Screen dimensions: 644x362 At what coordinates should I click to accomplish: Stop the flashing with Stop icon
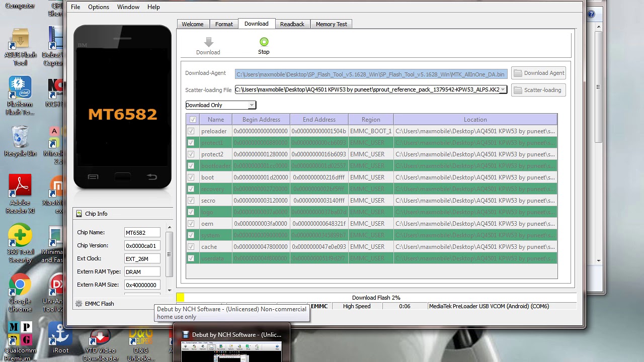pyautogui.click(x=264, y=42)
